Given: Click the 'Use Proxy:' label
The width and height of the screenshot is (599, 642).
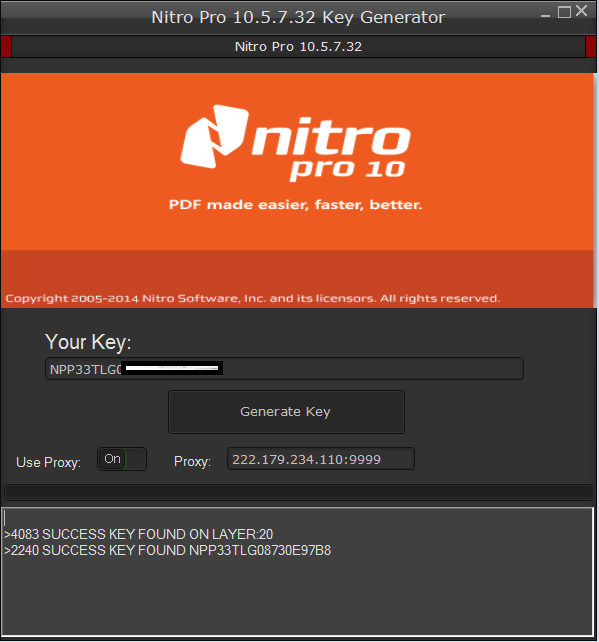Looking at the screenshot, I should pyautogui.click(x=48, y=462).
